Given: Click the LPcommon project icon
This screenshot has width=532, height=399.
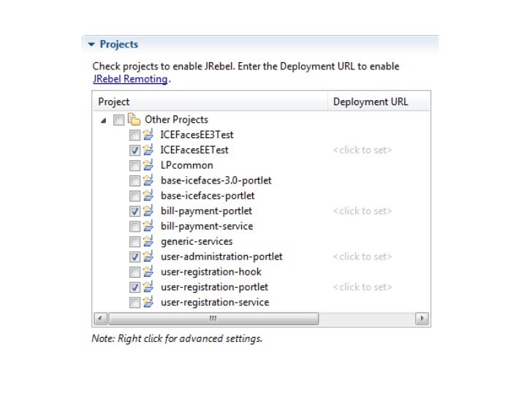Looking at the screenshot, I should coord(148,165).
